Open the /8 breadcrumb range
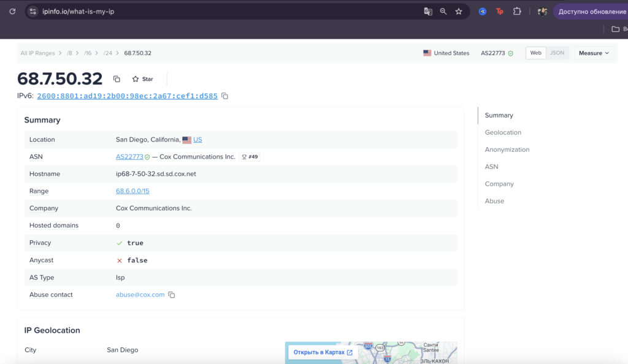Viewport: 628px width, 364px height. click(70, 53)
